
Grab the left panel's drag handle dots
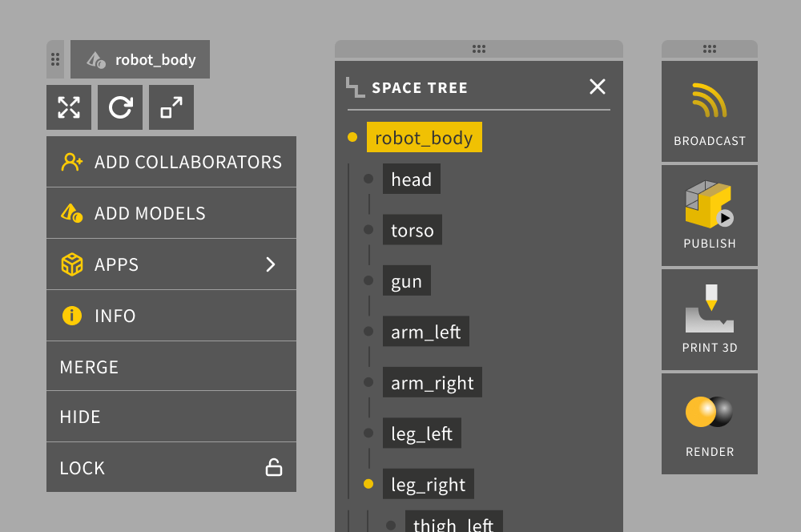55,59
